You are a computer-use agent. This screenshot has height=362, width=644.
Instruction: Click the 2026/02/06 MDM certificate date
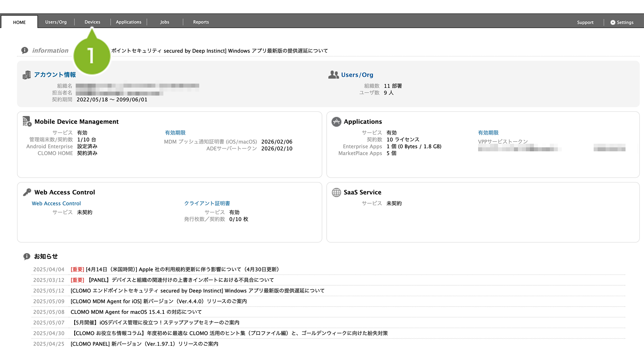[277, 142]
